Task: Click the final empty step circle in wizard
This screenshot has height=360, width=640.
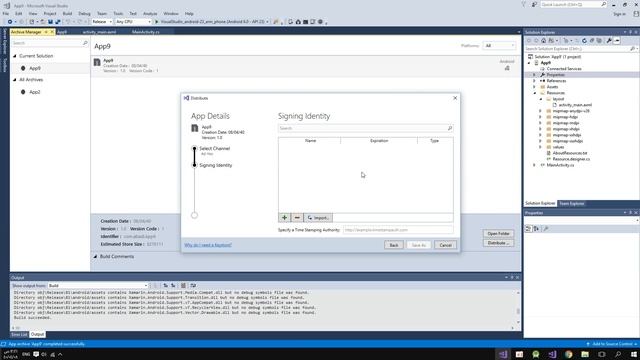Action: point(194,215)
